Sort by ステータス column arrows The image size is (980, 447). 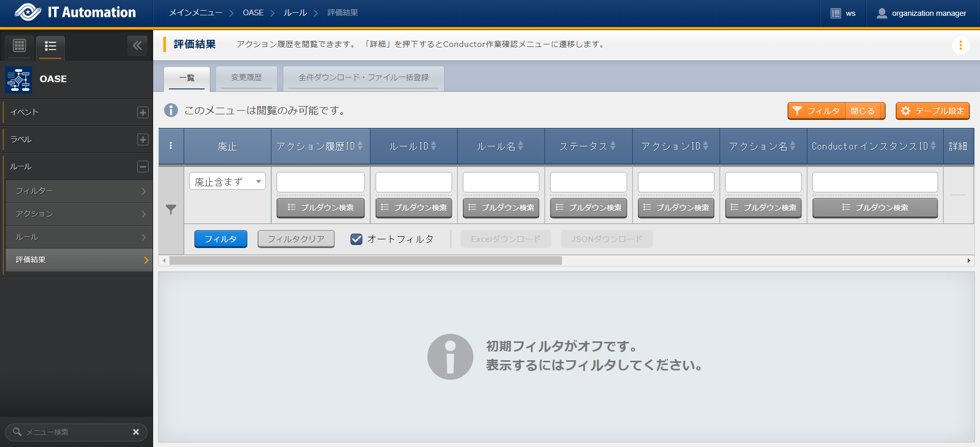click(613, 146)
